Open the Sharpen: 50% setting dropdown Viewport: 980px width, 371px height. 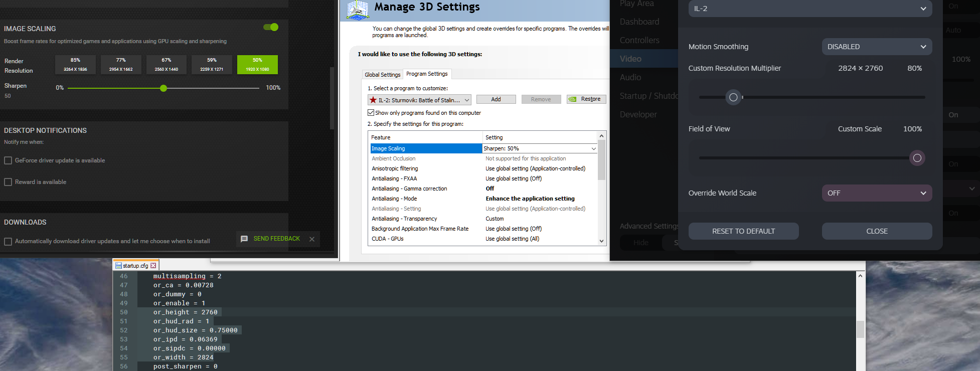pos(540,148)
